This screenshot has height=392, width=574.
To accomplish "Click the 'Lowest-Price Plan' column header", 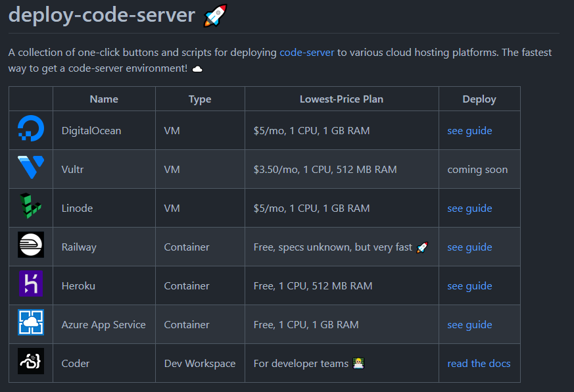I will coord(341,99).
